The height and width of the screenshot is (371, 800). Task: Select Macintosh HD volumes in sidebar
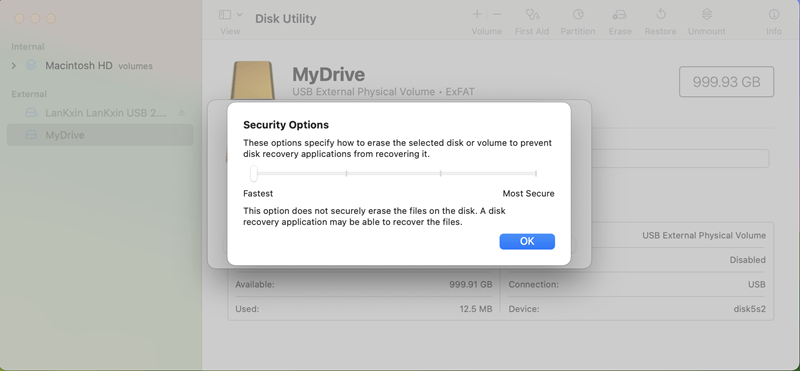(x=100, y=65)
